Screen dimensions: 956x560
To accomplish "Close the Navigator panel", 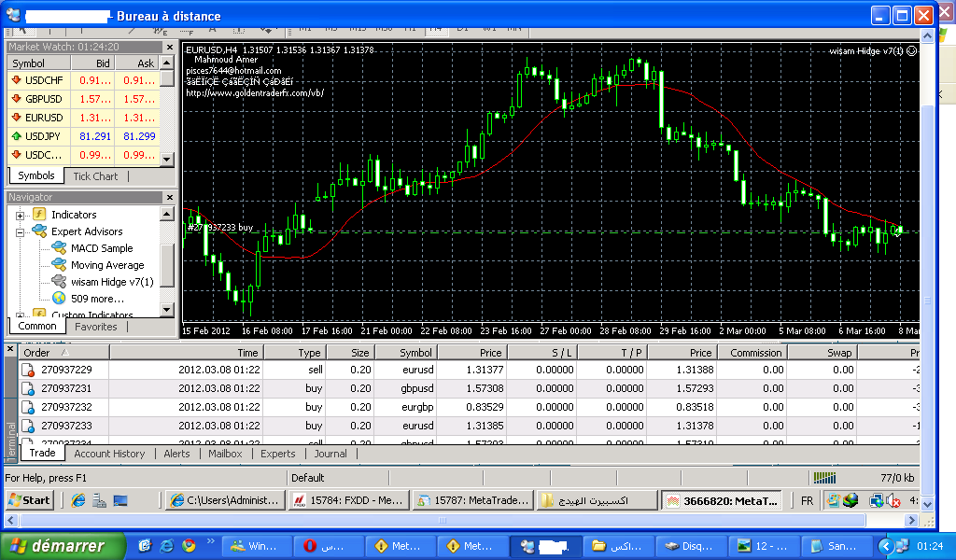I will (x=170, y=198).
